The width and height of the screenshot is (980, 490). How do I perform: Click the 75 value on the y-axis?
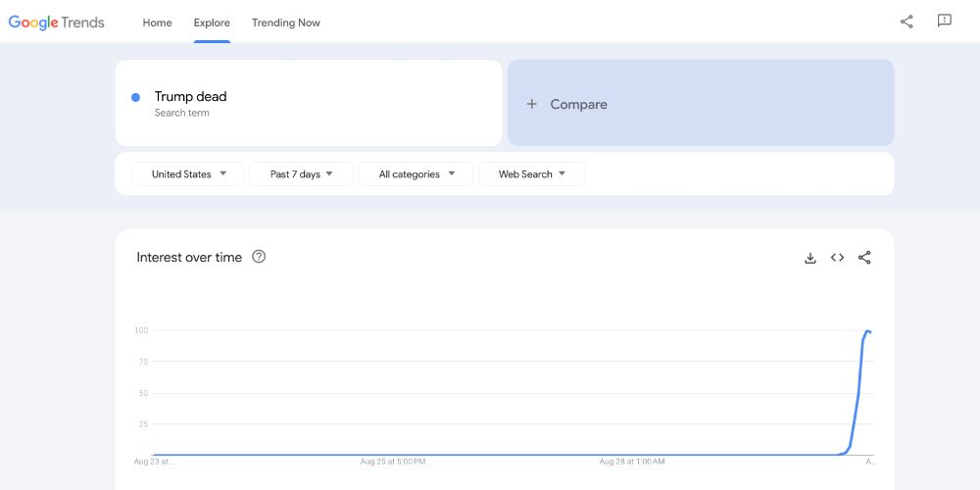click(x=142, y=362)
